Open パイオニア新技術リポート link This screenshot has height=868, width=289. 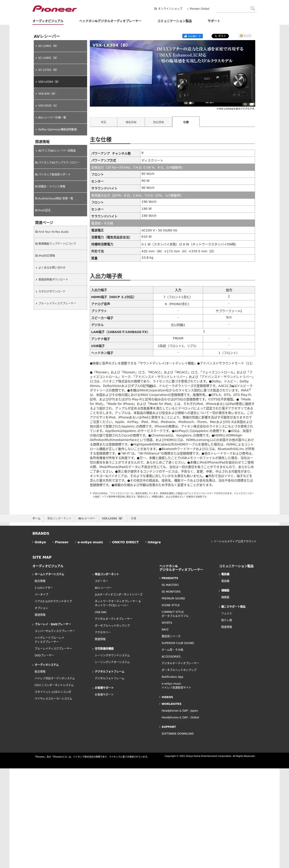coord(60,175)
